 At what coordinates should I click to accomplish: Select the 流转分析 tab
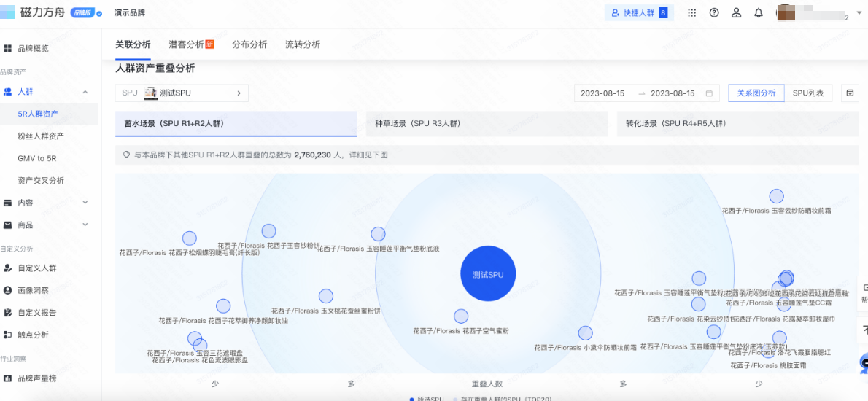click(303, 44)
